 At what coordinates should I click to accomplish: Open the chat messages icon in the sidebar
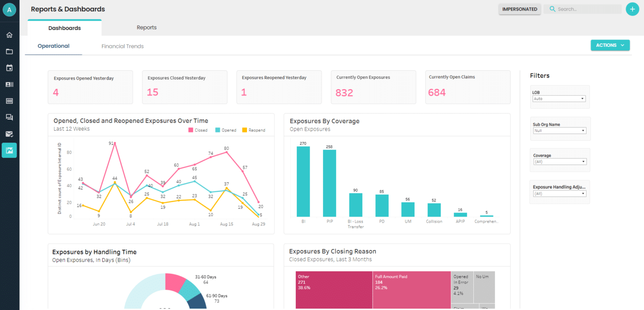[x=9, y=117]
